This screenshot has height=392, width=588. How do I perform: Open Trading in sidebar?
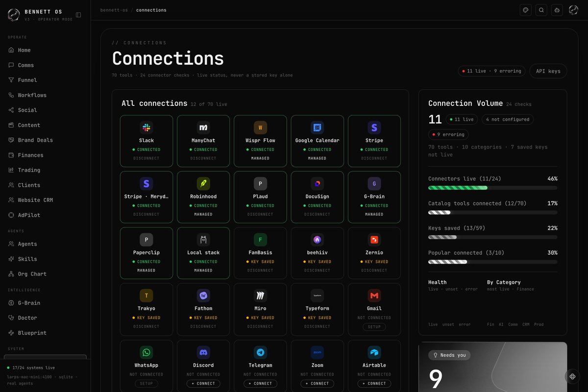[x=45, y=170]
